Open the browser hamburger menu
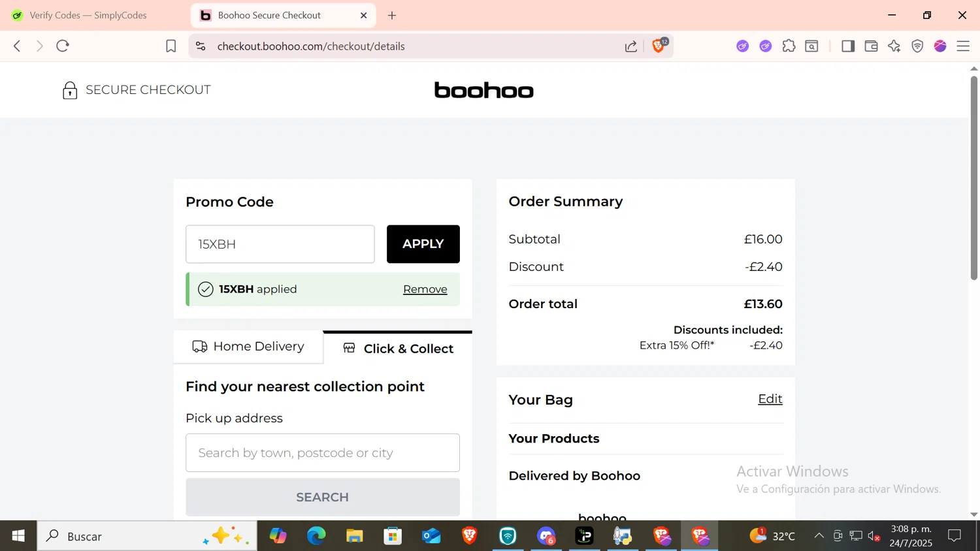 click(x=963, y=46)
